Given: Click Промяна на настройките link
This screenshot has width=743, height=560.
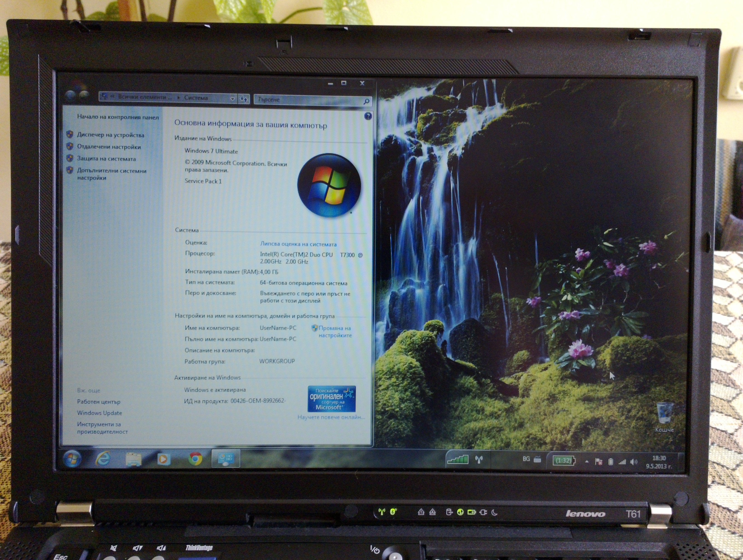Looking at the screenshot, I should tap(334, 331).
